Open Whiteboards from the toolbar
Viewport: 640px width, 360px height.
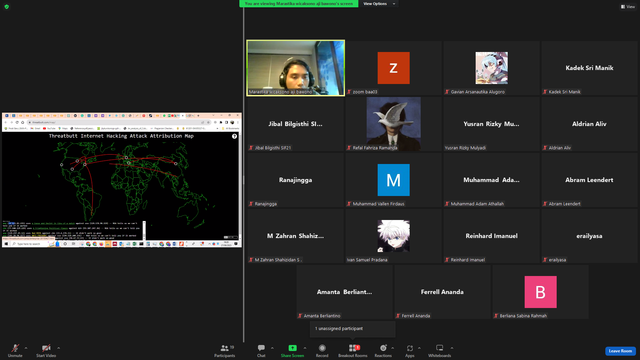tap(440, 350)
